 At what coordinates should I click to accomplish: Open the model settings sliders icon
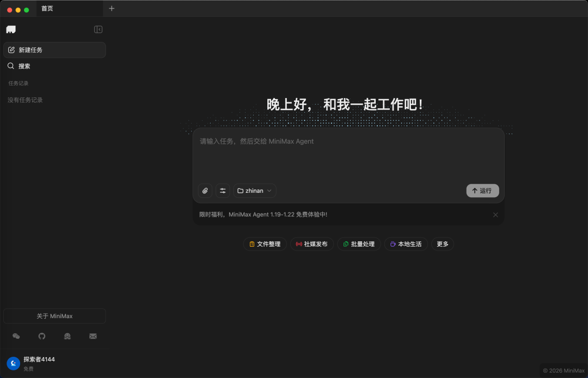(223, 191)
